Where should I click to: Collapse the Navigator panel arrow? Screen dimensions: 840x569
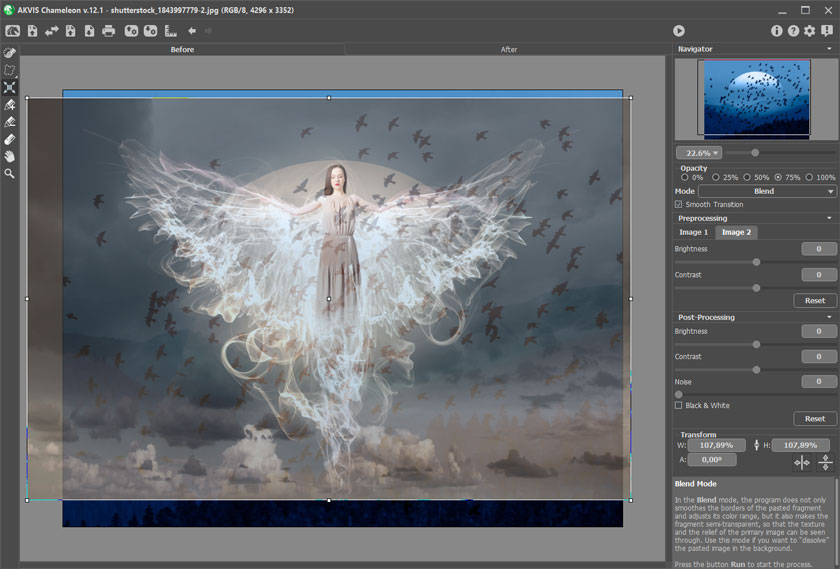click(829, 49)
